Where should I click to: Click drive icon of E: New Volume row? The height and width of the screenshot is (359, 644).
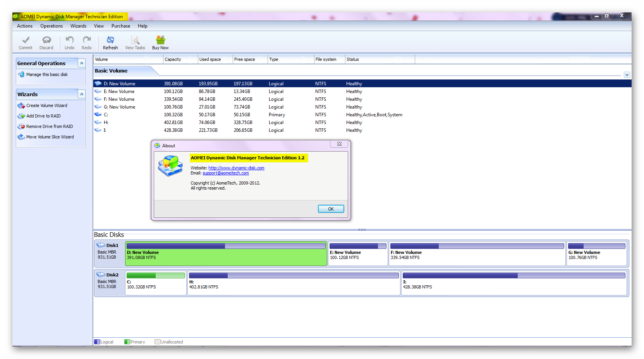click(98, 91)
